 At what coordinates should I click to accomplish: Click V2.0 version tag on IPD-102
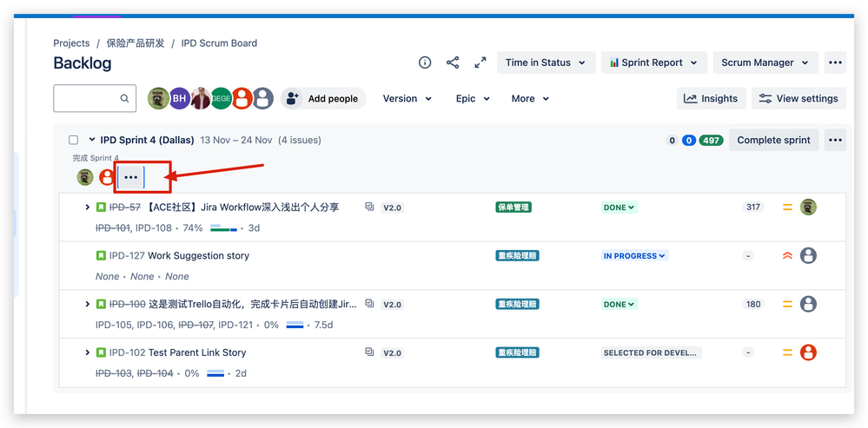tap(392, 352)
